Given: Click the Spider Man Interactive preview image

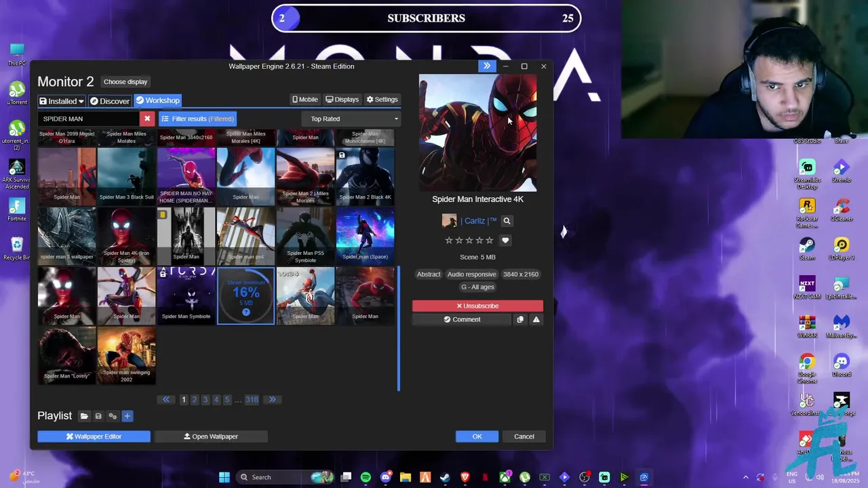Looking at the screenshot, I should pyautogui.click(x=477, y=133).
